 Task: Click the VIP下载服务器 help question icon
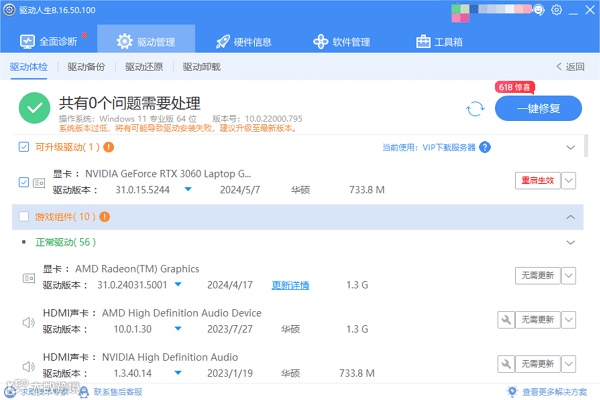click(x=485, y=147)
